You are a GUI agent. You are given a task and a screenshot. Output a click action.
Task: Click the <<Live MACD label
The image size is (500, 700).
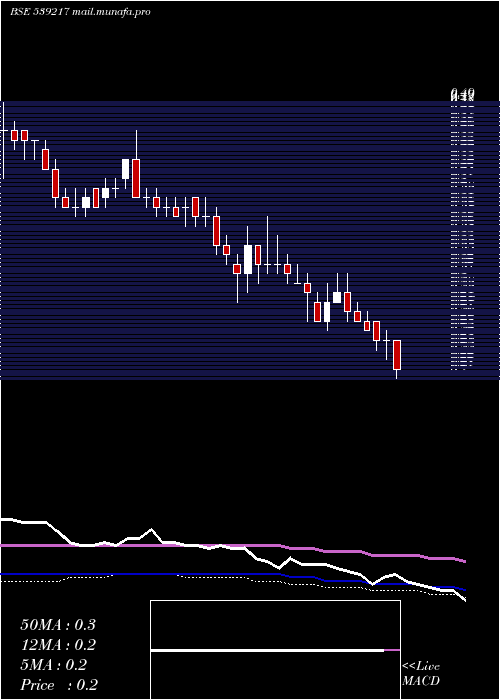tap(421, 674)
